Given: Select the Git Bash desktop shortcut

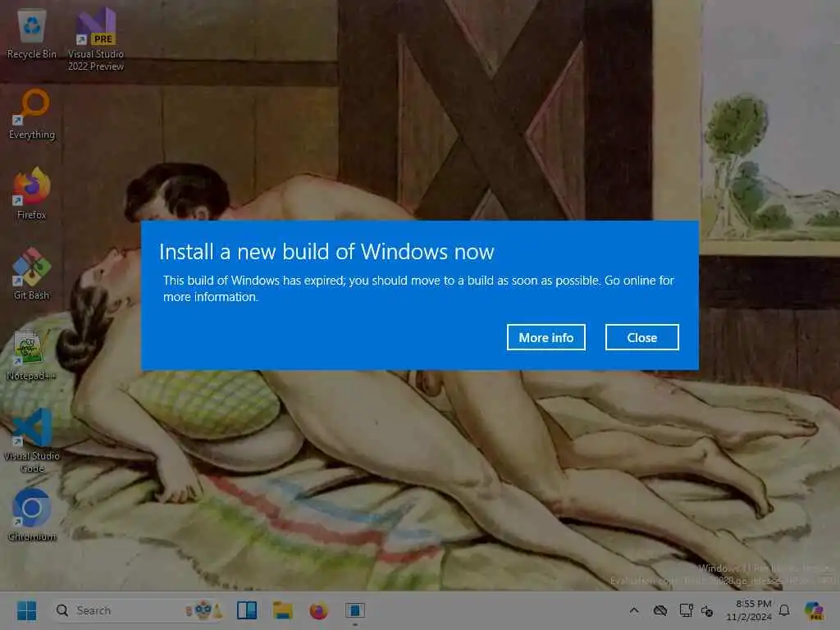Looking at the screenshot, I should [32, 274].
